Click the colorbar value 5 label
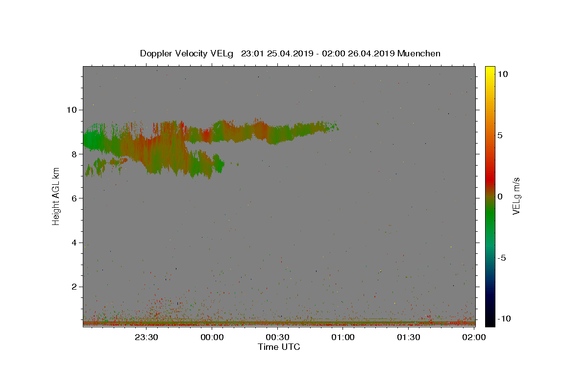Image resolution: width=588 pixels, height=392 pixels. pos(500,135)
